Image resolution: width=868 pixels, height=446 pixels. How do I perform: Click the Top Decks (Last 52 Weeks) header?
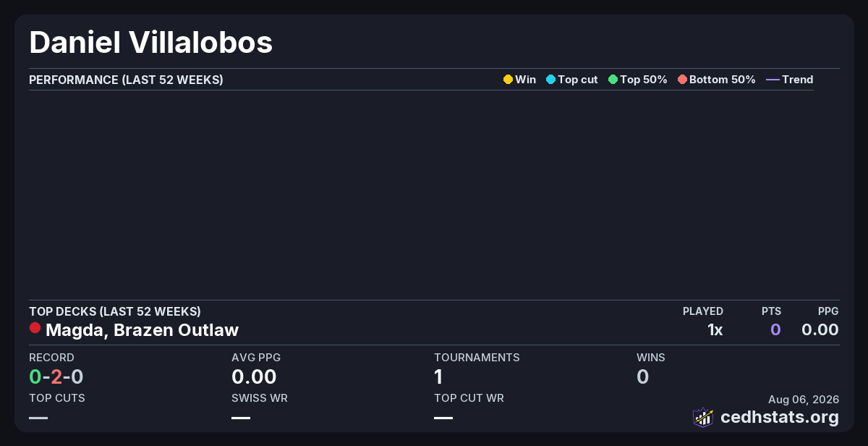[115, 311]
